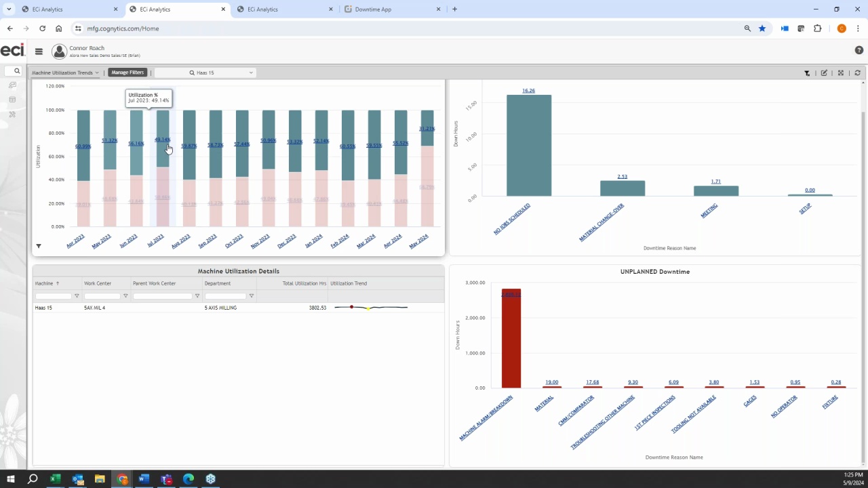Reload the page with browser refresh button
This screenshot has width=868, height=488.
(42, 28)
